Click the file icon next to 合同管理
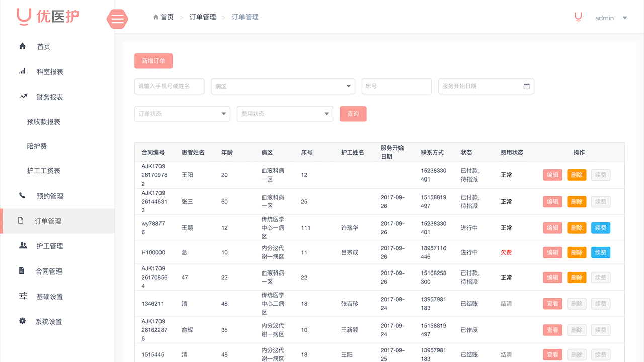The width and height of the screenshot is (644, 362). pyautogui.click(x=22, y=270)
